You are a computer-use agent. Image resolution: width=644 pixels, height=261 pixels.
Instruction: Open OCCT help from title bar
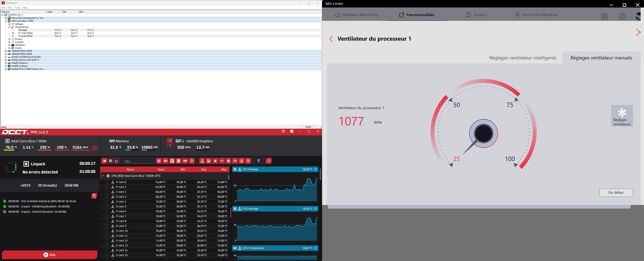pyautogui.click(x=283, y=131)
